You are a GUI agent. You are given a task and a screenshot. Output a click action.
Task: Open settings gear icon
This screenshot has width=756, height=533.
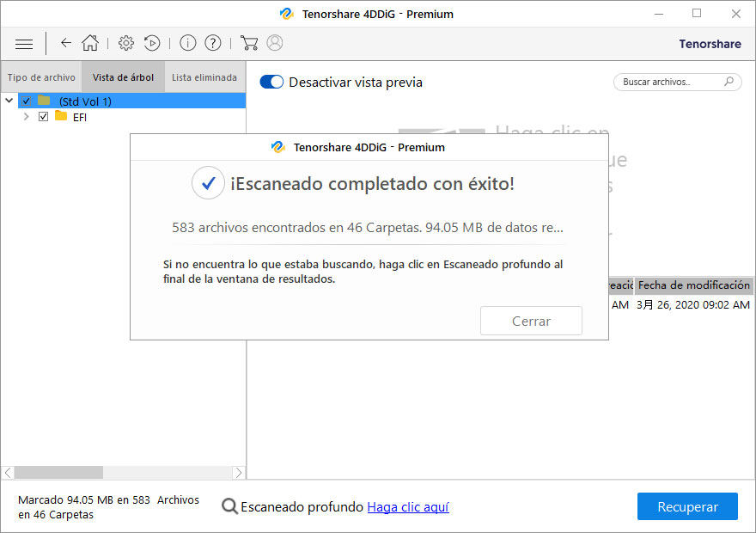pyautogui.click(x=126, y=43)
